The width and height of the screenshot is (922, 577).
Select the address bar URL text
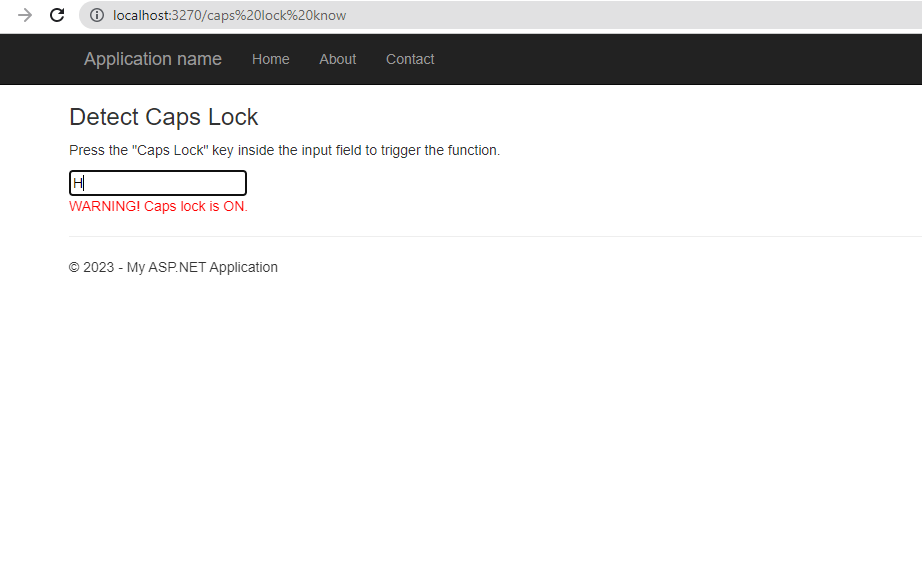[230, 15]
